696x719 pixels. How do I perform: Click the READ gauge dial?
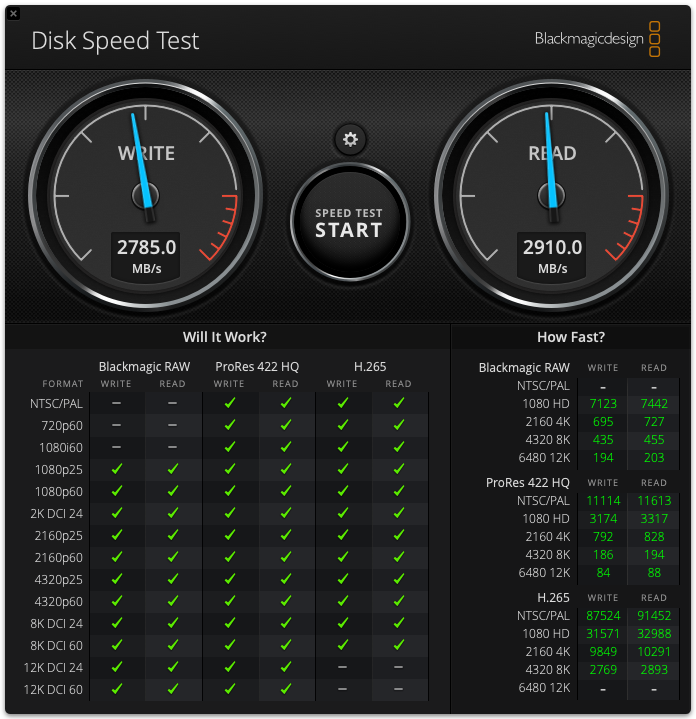click(552, 195)
